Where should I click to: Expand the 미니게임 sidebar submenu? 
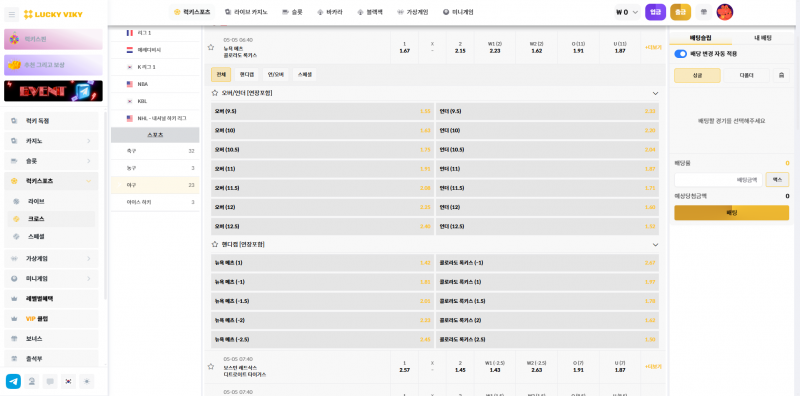(89, 279)
